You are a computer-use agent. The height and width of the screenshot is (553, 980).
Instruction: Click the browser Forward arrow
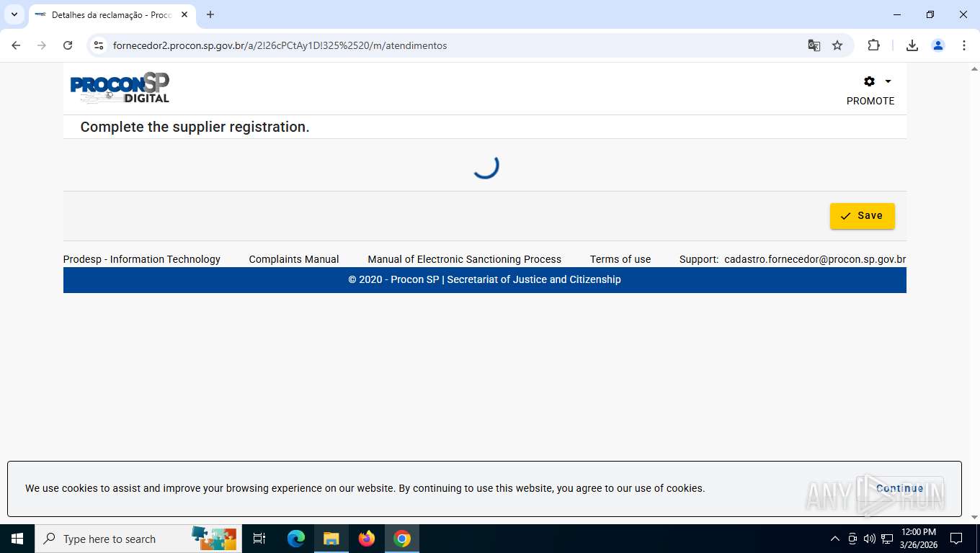[42, 45]
